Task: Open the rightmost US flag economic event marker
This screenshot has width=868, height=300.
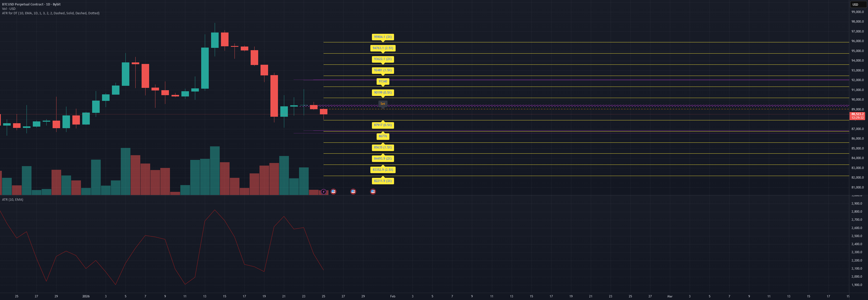Action: click(x=373, y=192)
